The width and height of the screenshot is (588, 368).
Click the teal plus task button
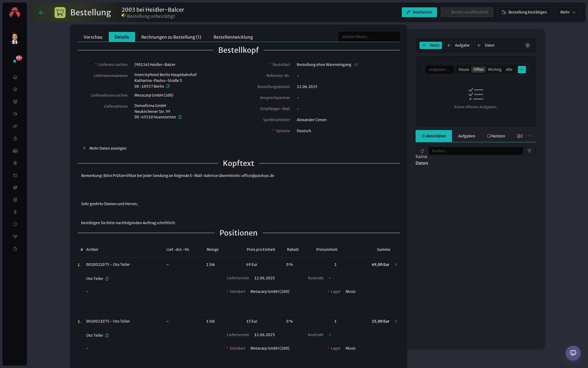click(x=522, y=70)
